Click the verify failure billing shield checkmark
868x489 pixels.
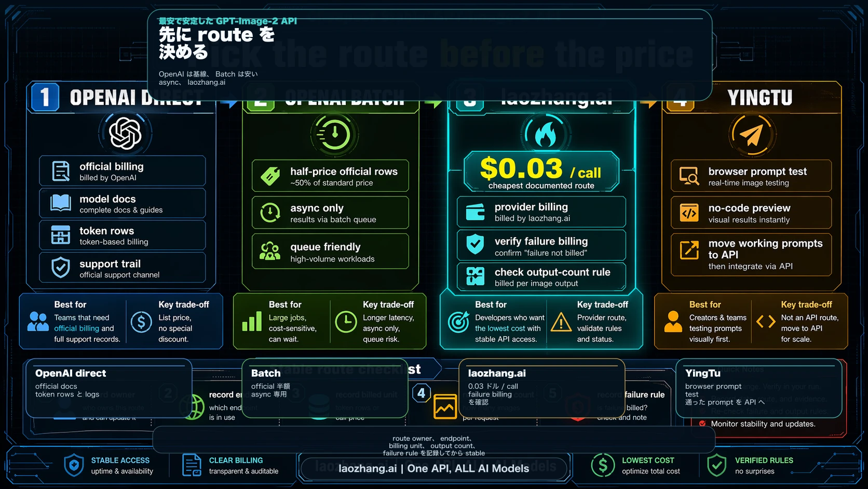click(475, 244)
